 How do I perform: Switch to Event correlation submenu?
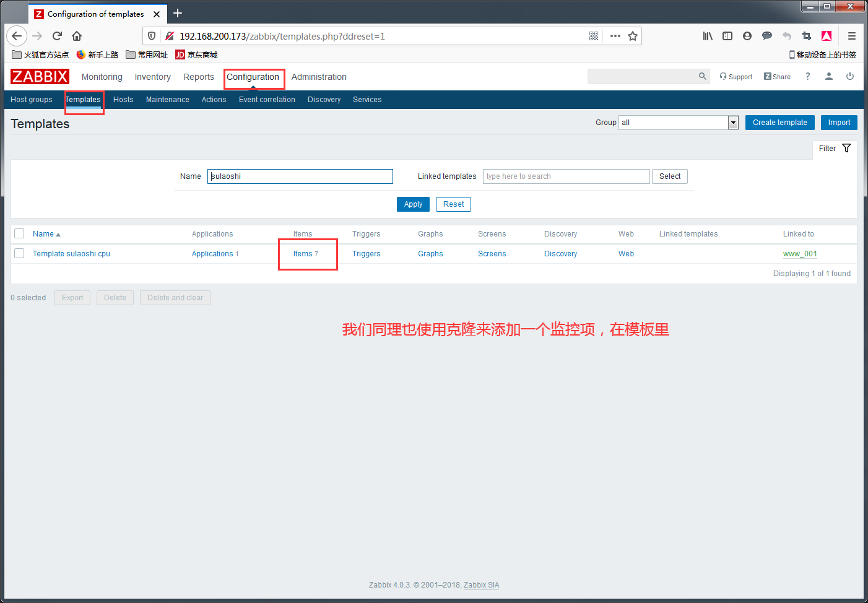coord(267,100)
